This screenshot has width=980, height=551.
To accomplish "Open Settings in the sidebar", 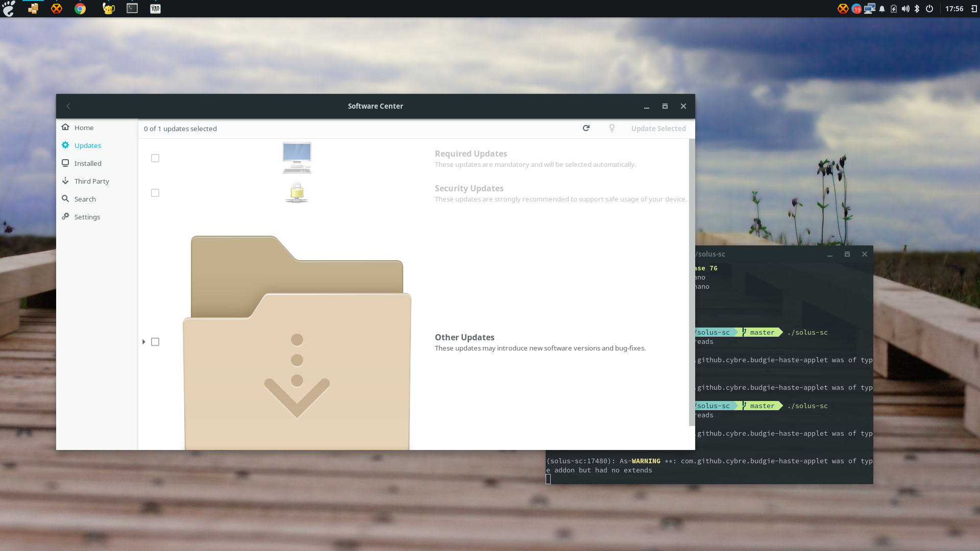I will [96, 217].
